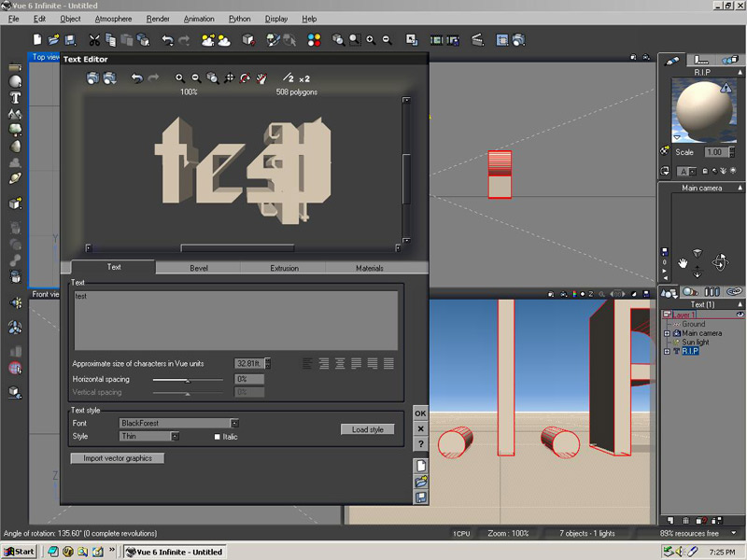Select the first (left) text alignment option
Viewport: 747px width, 560px height.
(306, 363)
